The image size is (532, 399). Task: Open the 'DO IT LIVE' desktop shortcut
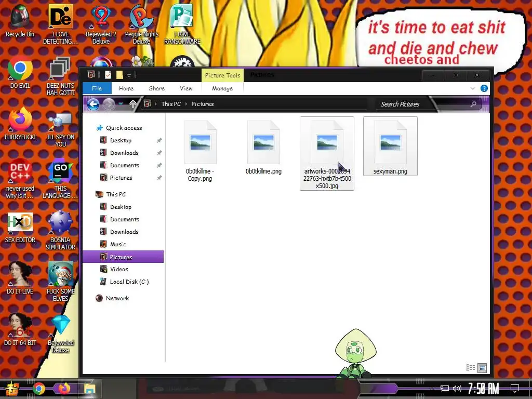pos(20,278)
